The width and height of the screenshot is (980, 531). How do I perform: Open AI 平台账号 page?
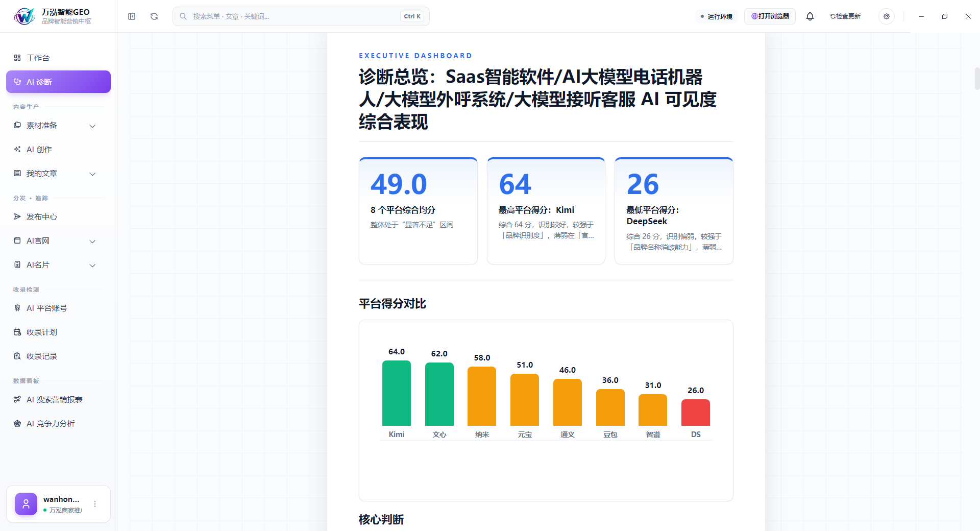click(58, 308)
